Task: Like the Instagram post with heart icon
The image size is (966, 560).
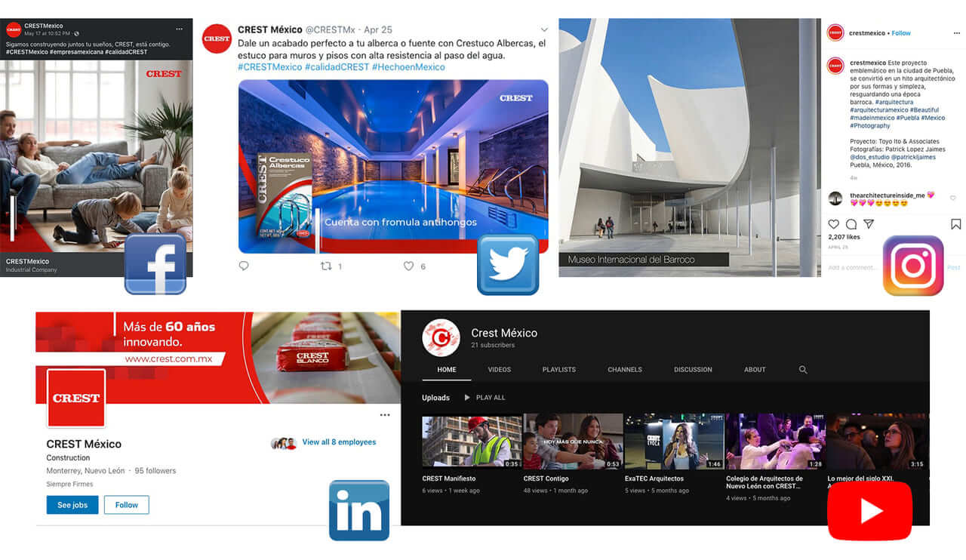Action: point(834,224)
